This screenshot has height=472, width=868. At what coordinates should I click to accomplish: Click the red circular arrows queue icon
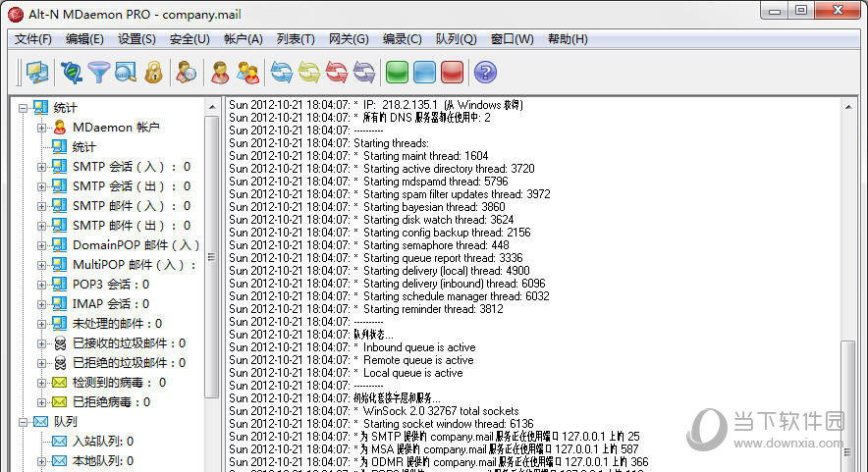click(337, 73)
